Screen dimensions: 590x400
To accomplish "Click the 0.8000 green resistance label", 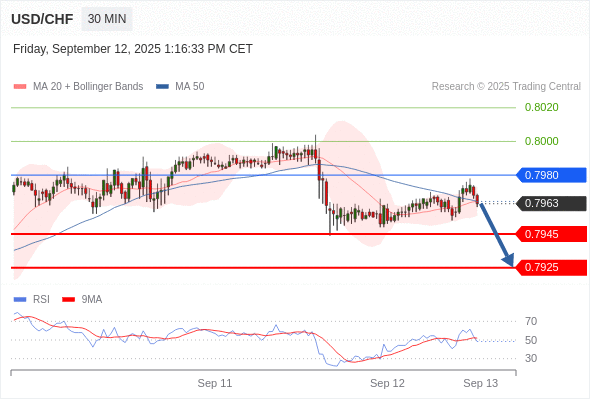I will [541, 141].
